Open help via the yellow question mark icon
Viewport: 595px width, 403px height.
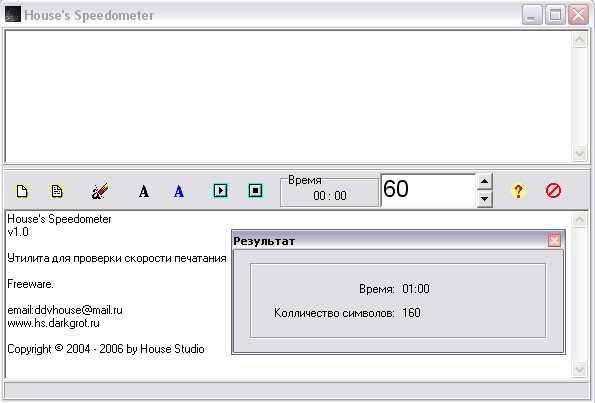click(518, 191)
